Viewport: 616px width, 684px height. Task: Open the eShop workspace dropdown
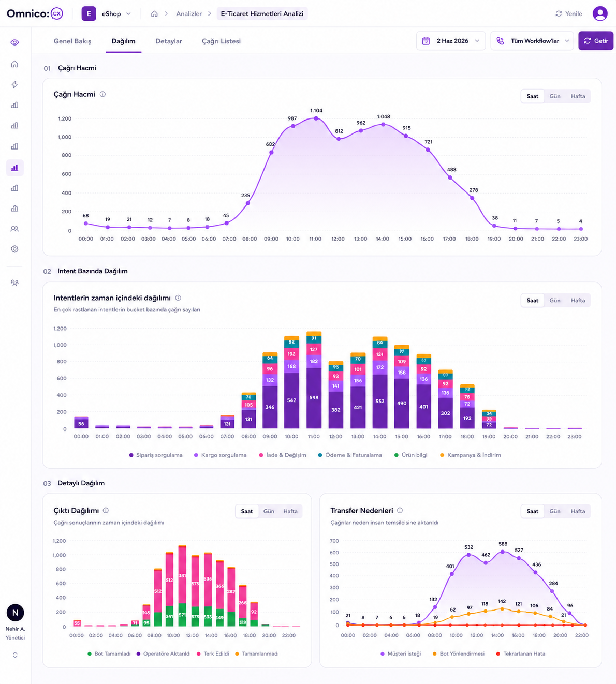(107, 13)
